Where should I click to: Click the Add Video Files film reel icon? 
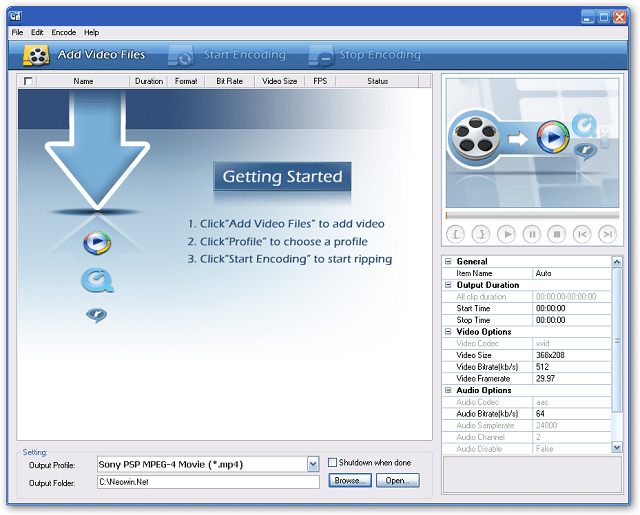tap(36, 55)
